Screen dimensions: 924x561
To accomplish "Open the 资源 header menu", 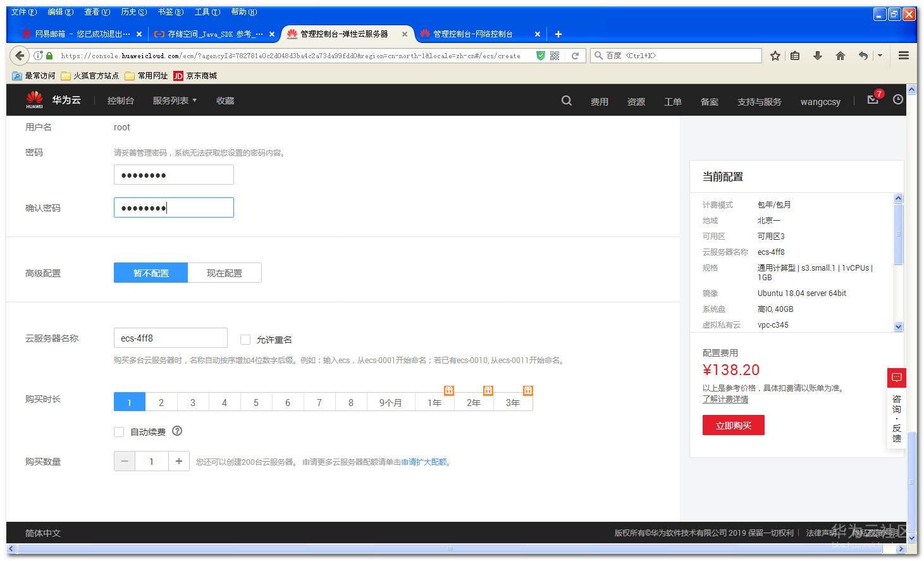I will point(636,101).
